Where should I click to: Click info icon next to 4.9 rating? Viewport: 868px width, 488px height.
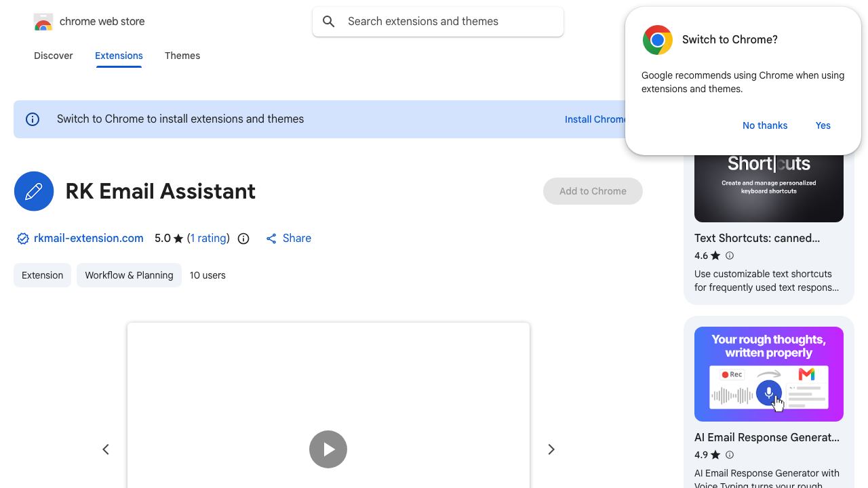coord(730,455)
